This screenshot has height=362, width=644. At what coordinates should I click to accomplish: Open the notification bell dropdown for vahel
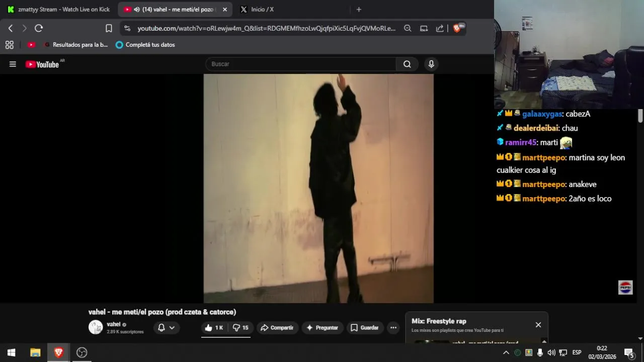pyautogui.click(x=167, y=328)
